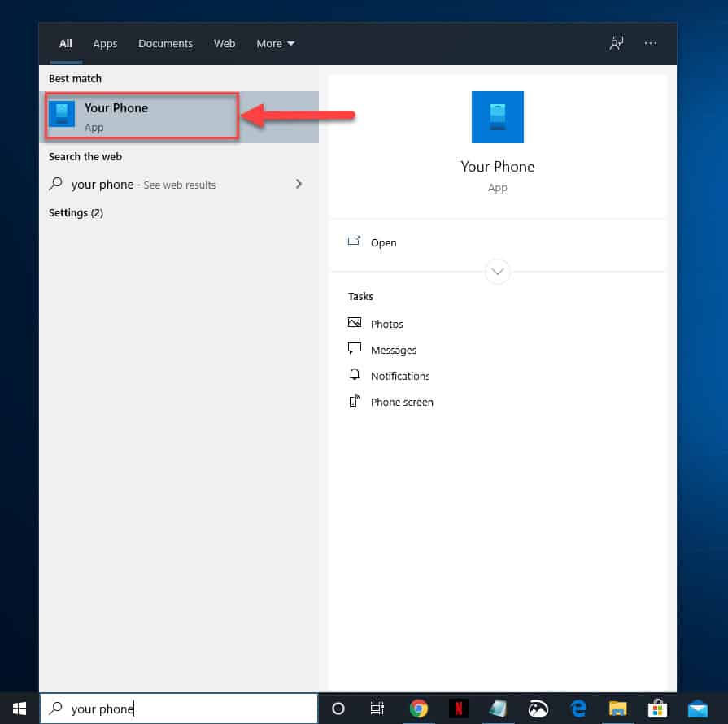Switch to the Web search tab
The height and width of the screenshot is (724, 728).
click(225, 44)
